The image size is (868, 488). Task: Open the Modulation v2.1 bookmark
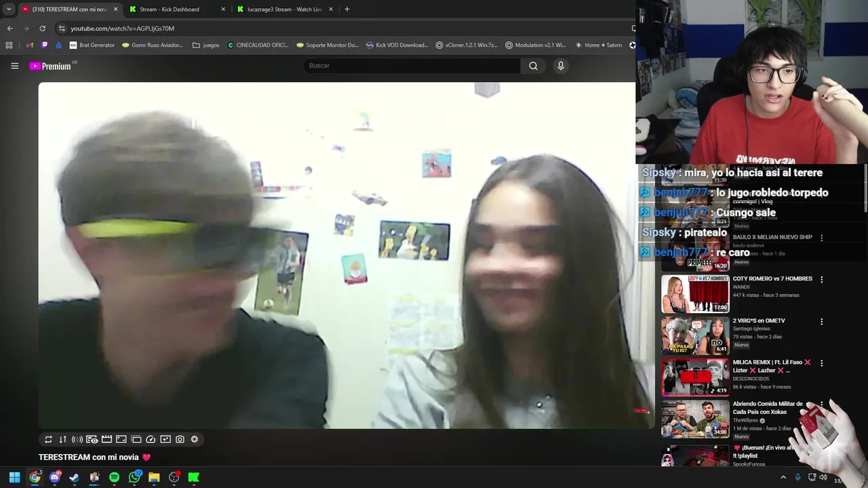click(536, 45)
